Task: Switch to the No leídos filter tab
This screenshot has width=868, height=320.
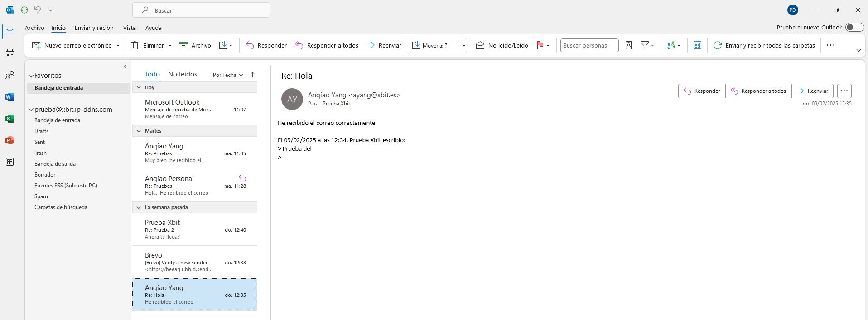Action: click(x=183, y=74)
